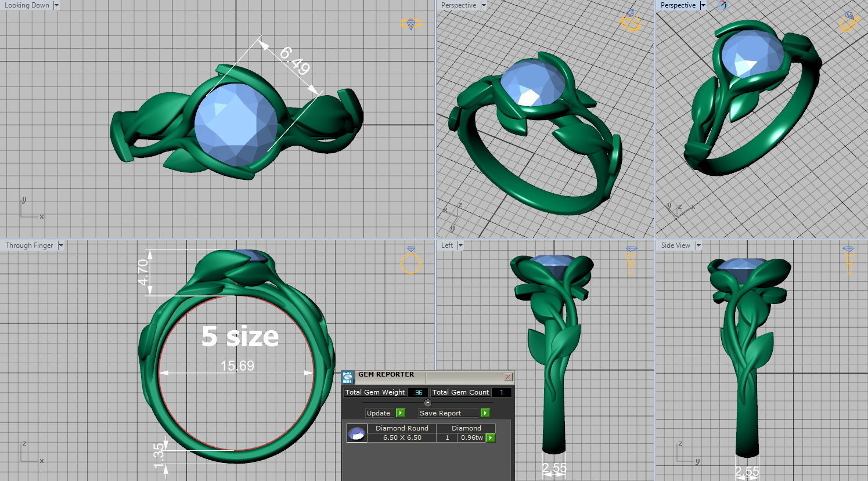The image size is (868, 481).
Task: Run Update with its green arrow
Action: pyautogui.click(x=400, y=413)
